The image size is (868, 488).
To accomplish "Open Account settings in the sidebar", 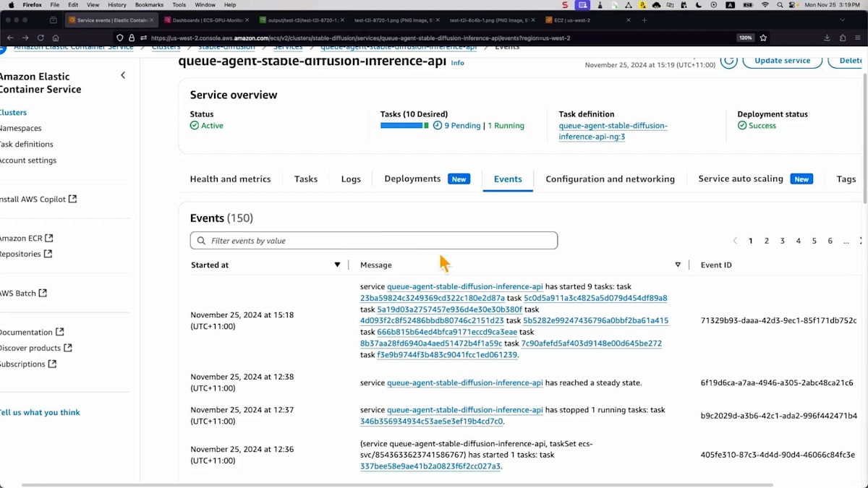I will pyautogui.click(x=27, y=160).
